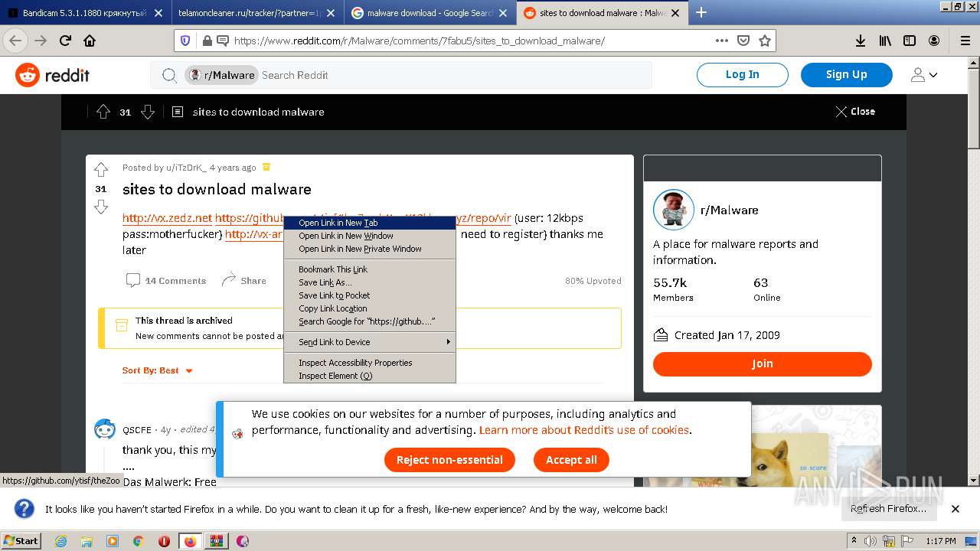
Task: Click the Log In button
Action: click(x=742, y=74)
